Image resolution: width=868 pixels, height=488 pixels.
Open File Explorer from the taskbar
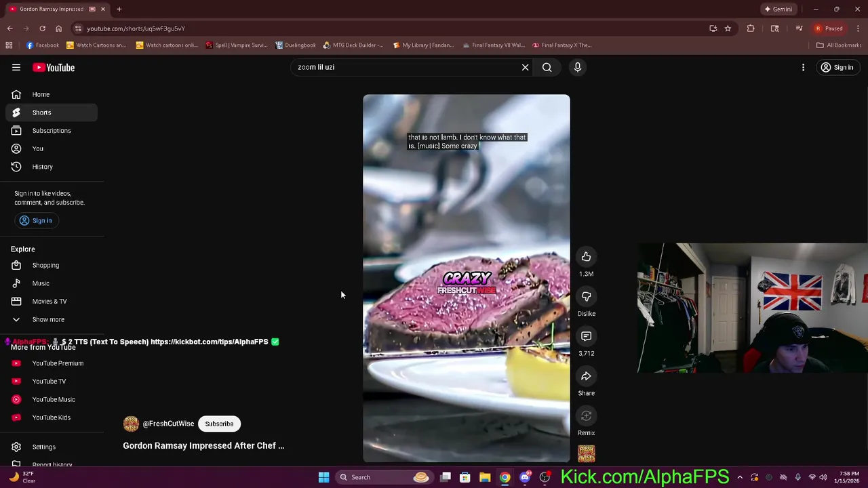click(485, 477)
